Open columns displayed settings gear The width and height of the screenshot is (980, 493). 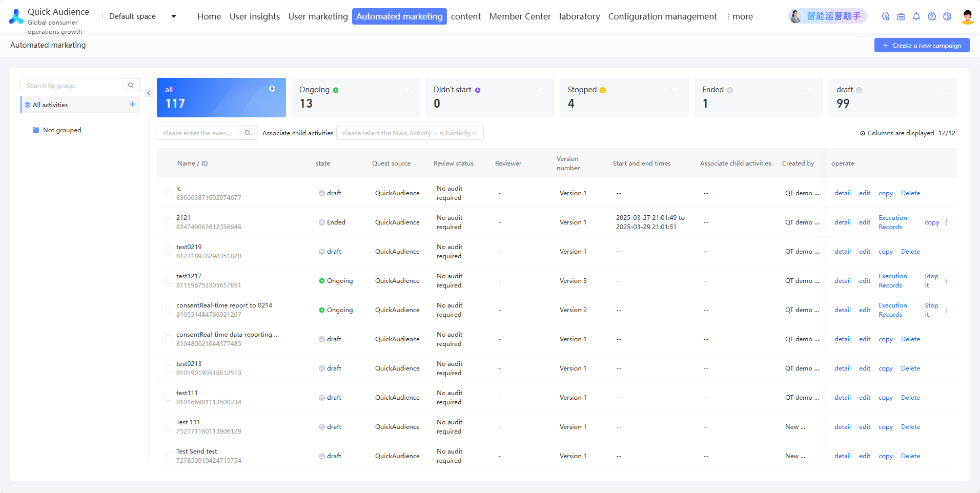coord(863,133)
